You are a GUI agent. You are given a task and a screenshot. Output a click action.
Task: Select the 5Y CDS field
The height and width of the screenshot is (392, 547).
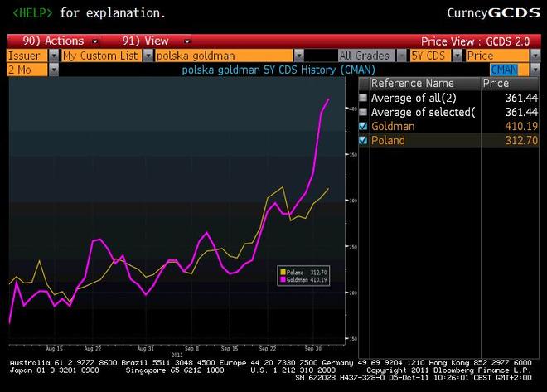click(430, 56)
